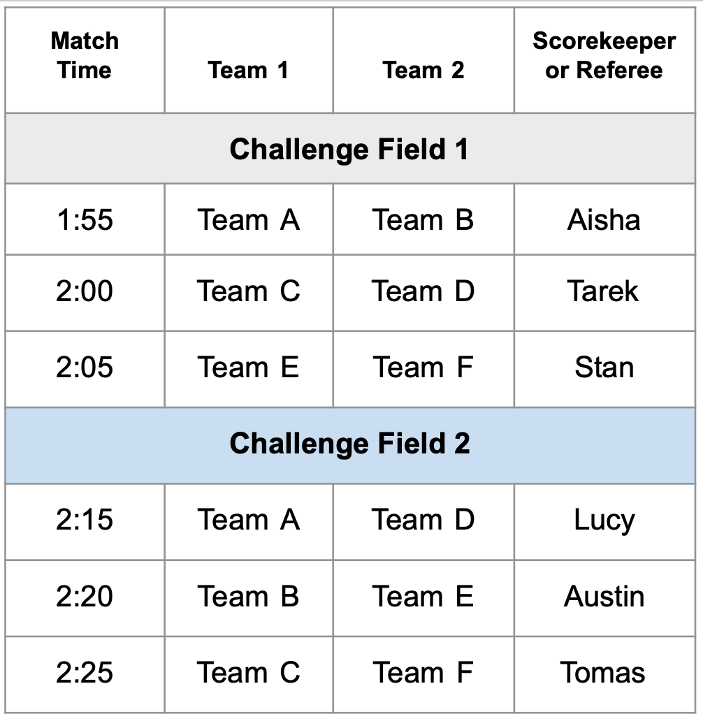Select the Team E cell in 2:05 row
Image resolution: width=703 pixels, height=728 pixels.
pos(248,367)
